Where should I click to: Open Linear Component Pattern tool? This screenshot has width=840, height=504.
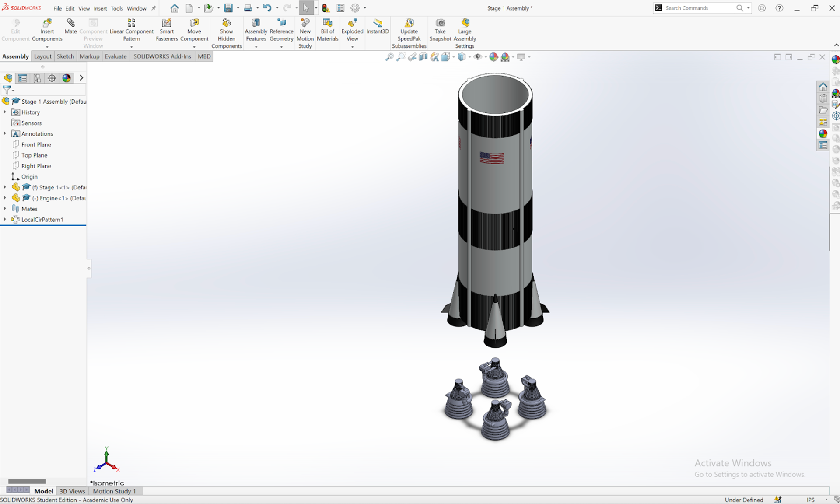(131, 30)
